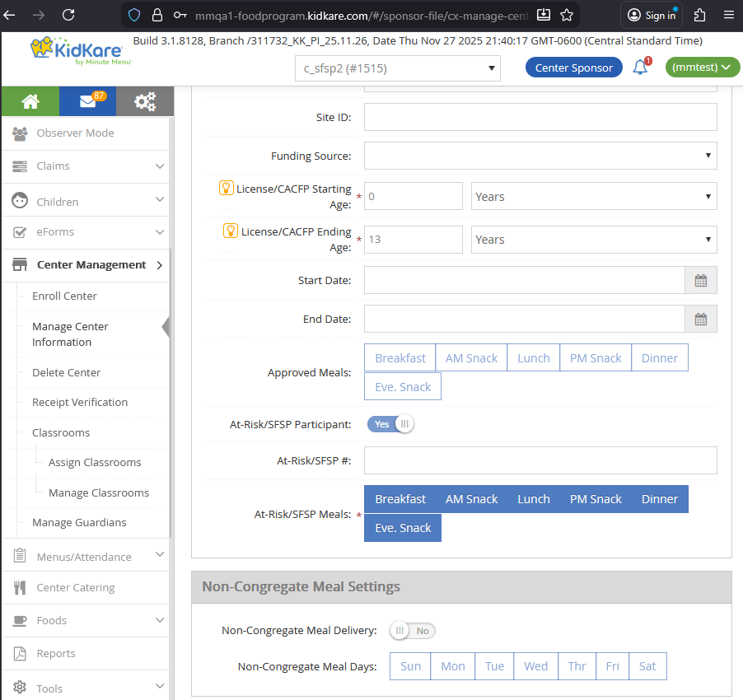The image size is (743, 700).
Task: Open the End Date calendar picker
Action: [x=700, y=319]
